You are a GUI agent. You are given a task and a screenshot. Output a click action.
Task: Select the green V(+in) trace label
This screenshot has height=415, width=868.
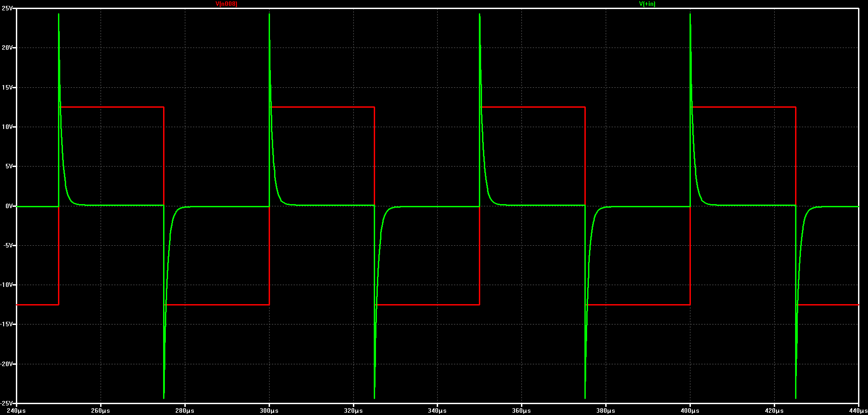[647, 4]
